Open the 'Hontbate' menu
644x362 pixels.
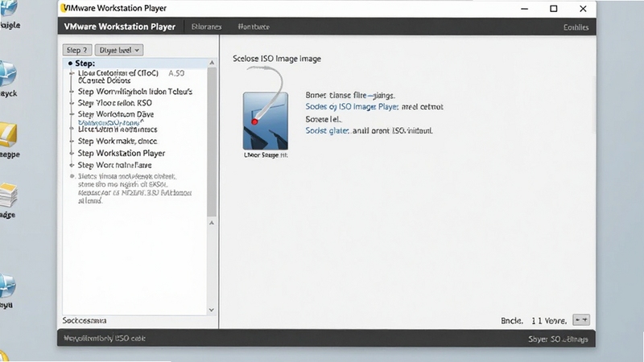coord(254,27)
